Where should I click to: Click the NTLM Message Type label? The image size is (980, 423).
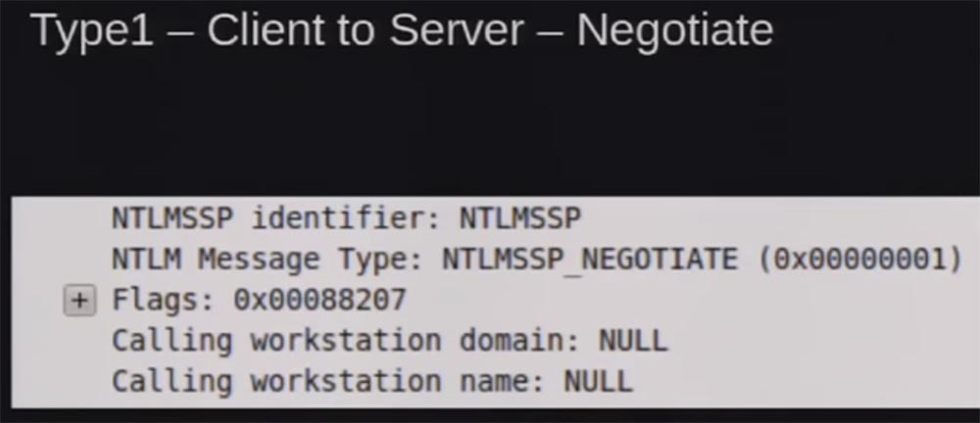[x=269, y=260]
